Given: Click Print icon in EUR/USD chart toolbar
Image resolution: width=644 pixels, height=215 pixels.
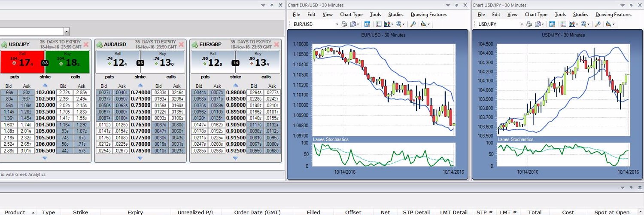Looking at the screenshot, I should point(344,24).
